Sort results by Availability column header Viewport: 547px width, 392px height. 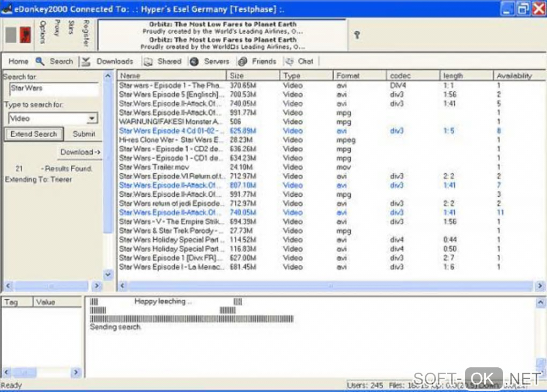coord(513,76)
